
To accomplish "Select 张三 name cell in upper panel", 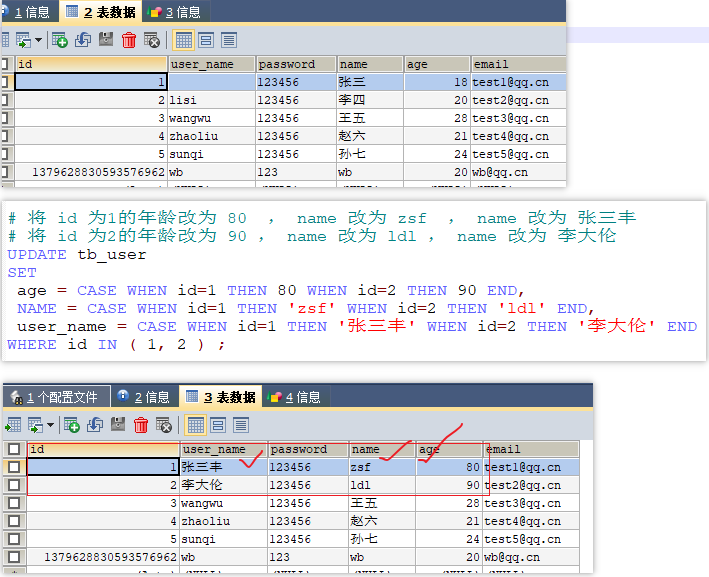I will point(370,82).
